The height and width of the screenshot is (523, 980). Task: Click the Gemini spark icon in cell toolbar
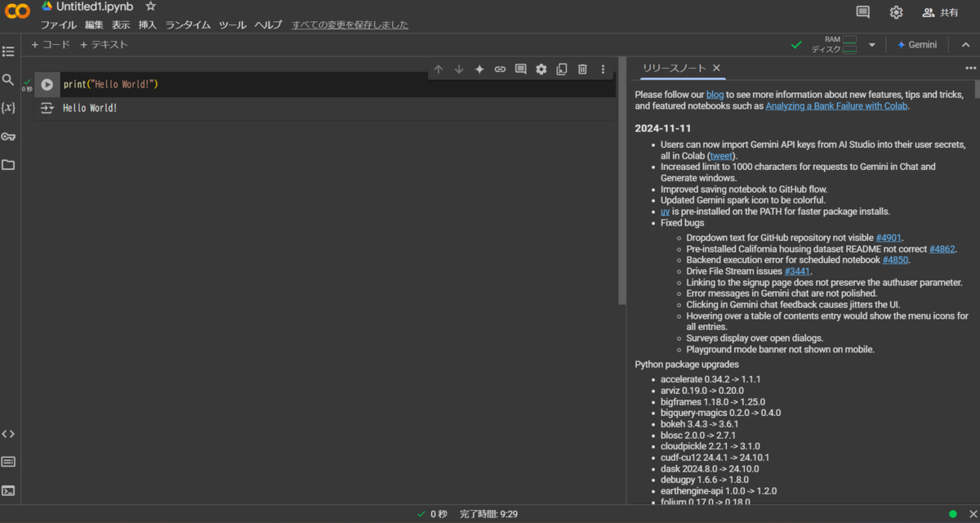point(479,69)
